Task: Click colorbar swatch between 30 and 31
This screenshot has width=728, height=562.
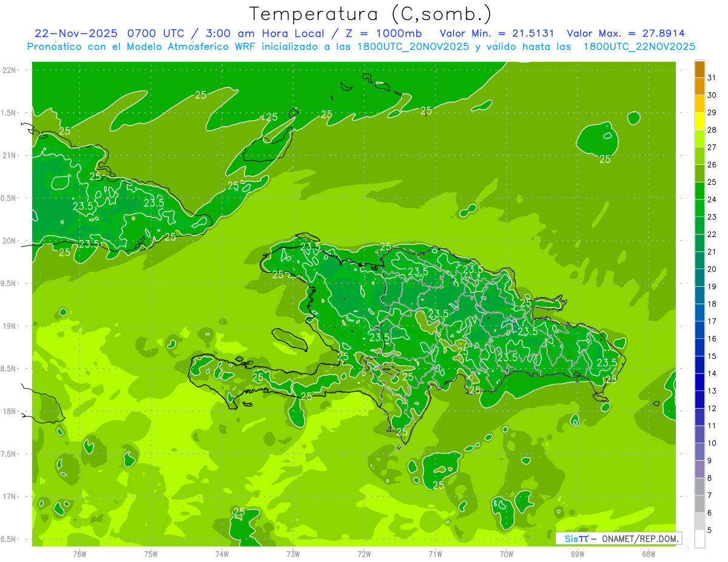Action: tap(699, 87)
